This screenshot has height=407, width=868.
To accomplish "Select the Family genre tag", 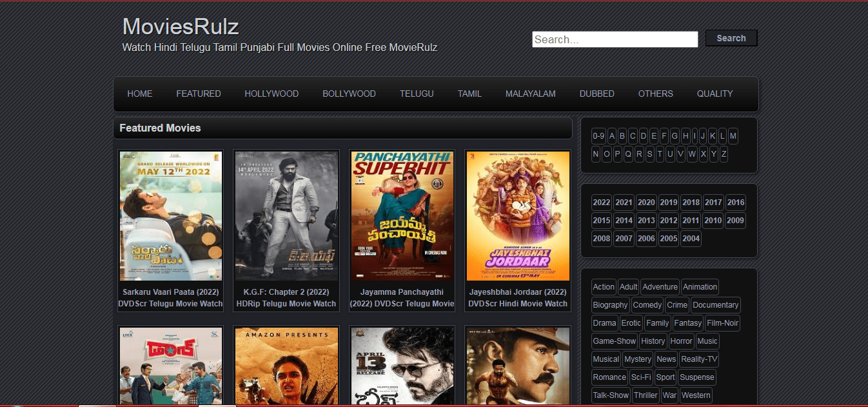I will click(x=657, y=323).
